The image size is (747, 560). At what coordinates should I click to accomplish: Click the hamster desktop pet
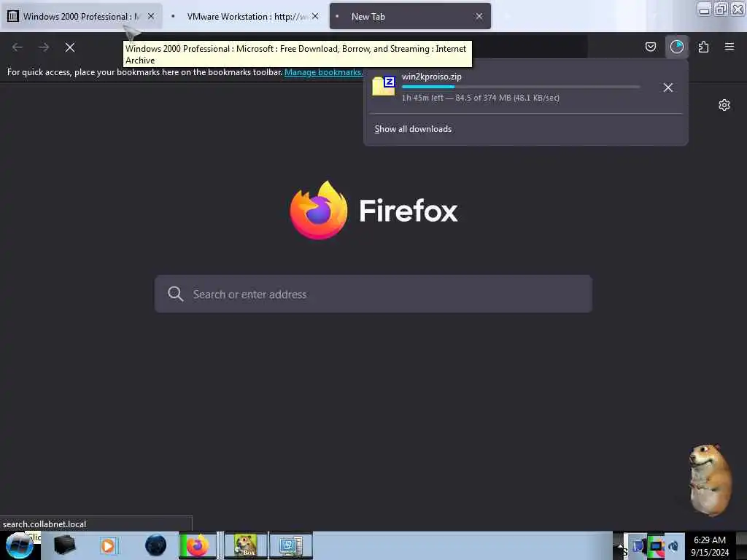tap(710, 480)
